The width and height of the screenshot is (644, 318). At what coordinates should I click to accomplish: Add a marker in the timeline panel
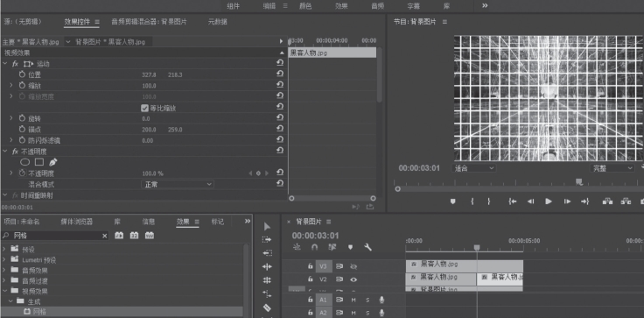click(x=350, y=247)
